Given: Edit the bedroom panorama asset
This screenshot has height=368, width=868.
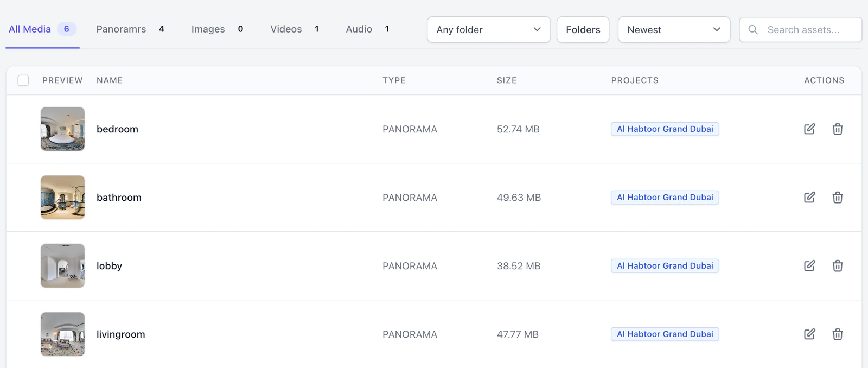Looking at the screenshot, I should pos(809,129).
